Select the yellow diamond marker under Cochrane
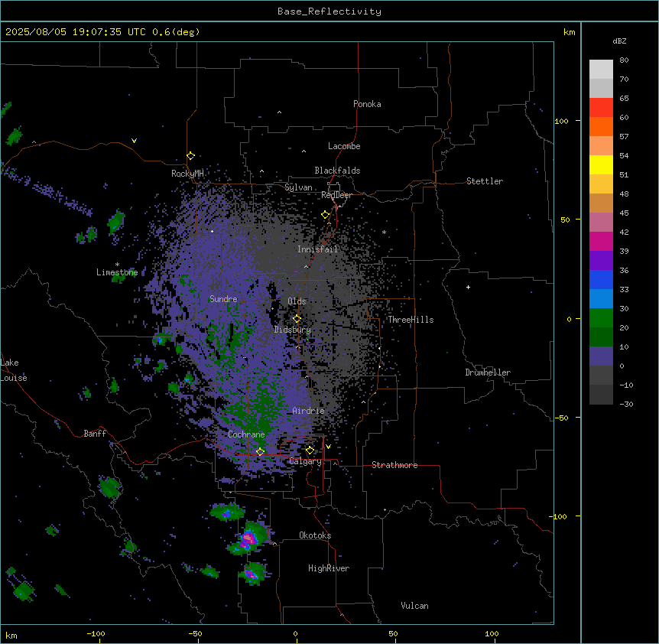Image resolution: width=659 pixels, height=644 pixels. tap(260, 452)
